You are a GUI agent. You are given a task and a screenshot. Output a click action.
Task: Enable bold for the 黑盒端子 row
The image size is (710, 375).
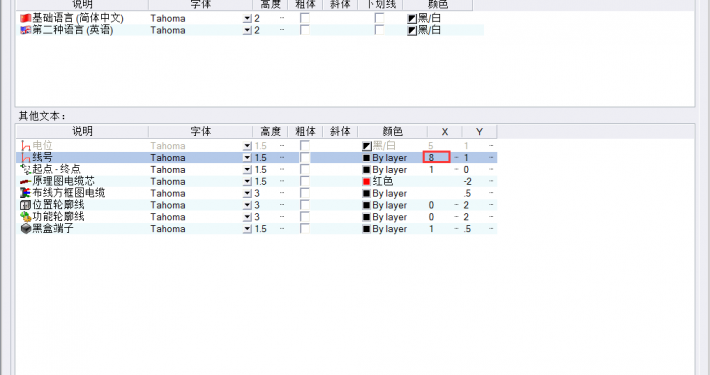tap(305, 229)
